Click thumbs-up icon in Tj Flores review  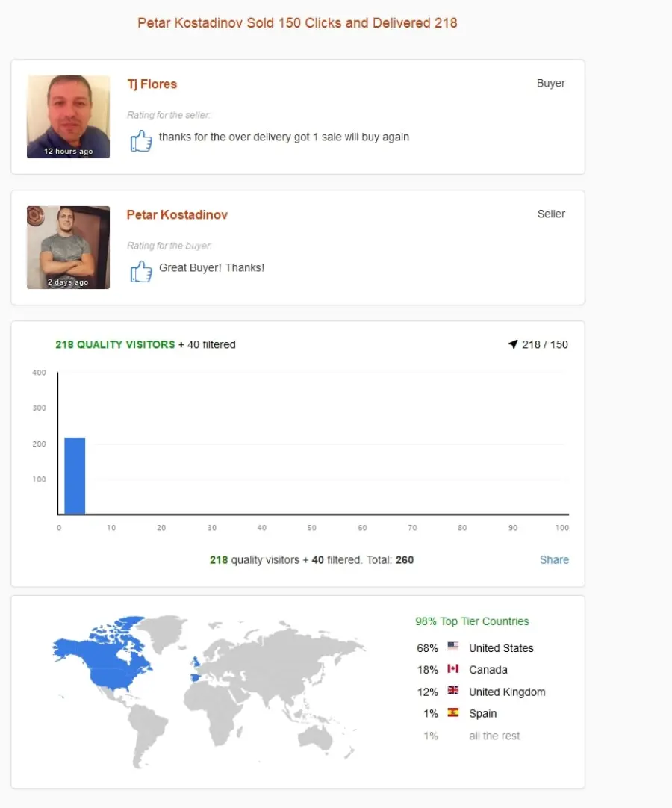click(x=140, y=140)
